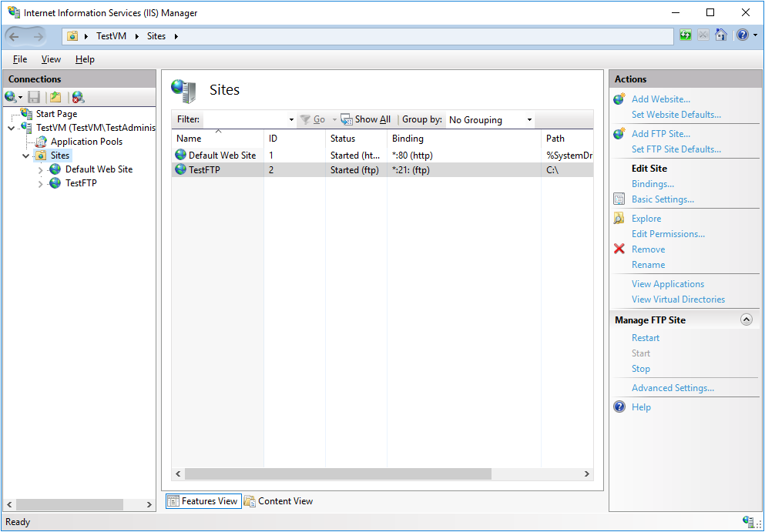Image resolution: width=765 pixels, height=532 pixels.
Task: Open the Create Connection dropdown arrow
Action: point(20,98)
